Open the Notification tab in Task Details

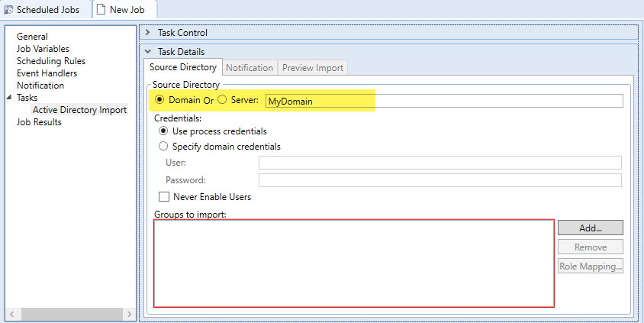coord(250,68)
